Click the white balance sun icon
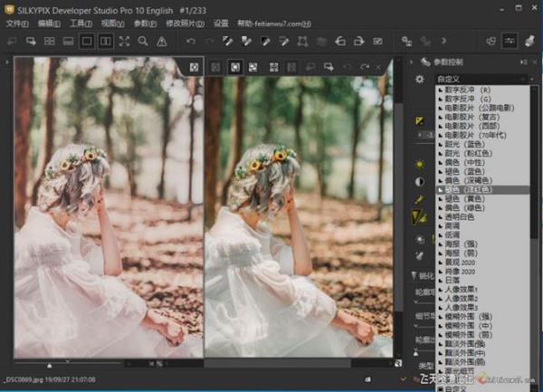 click(x=420, y=164)
